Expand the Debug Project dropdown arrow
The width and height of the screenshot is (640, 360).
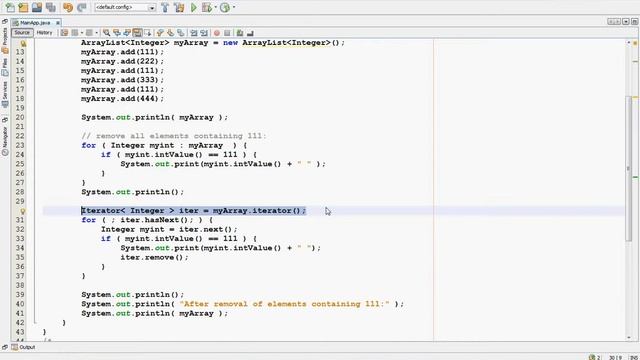216,7
